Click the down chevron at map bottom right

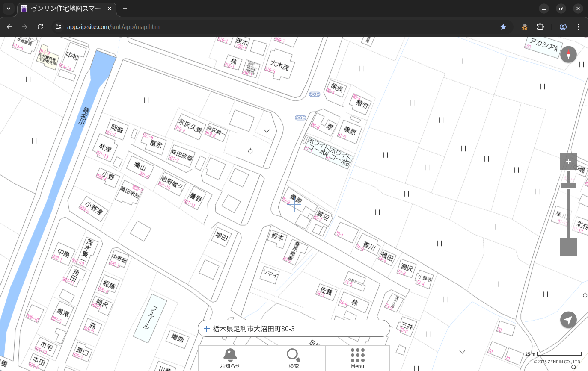tap(462, 352)
